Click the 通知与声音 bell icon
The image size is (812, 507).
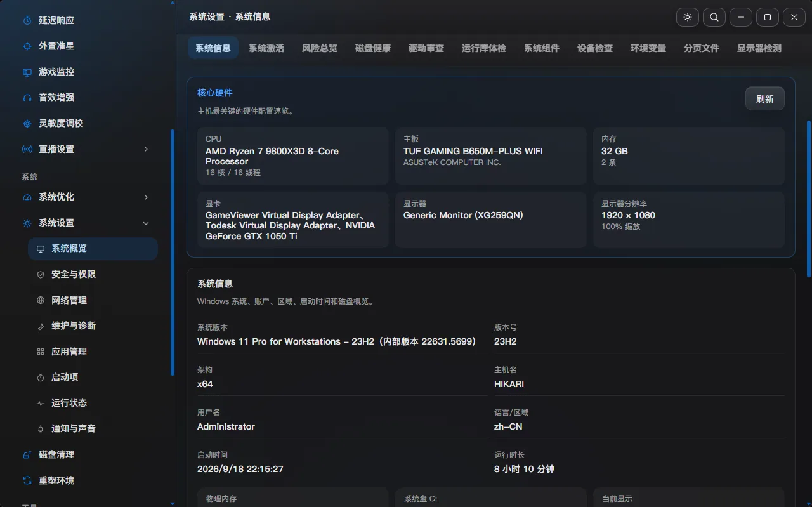(x=41, y=429)
